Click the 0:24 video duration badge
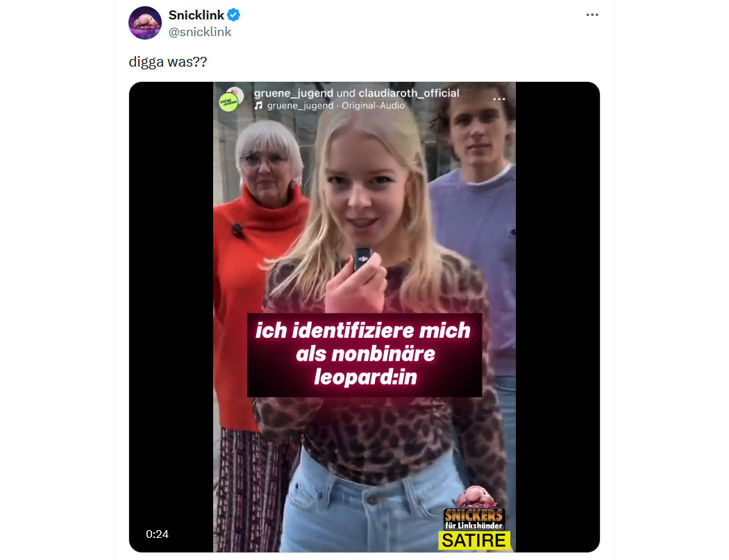The image size is (729, 560). click(157, 534)
